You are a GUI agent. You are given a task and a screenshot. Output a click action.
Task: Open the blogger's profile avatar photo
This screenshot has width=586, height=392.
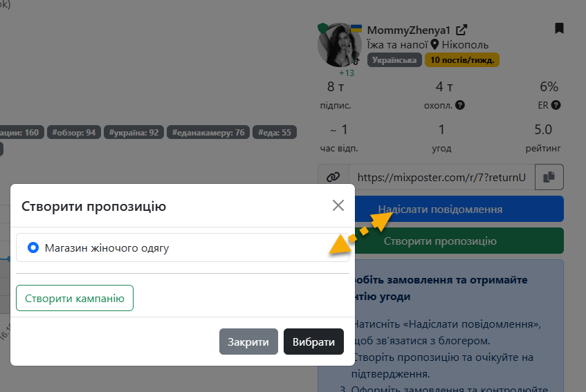click(339, 45)
